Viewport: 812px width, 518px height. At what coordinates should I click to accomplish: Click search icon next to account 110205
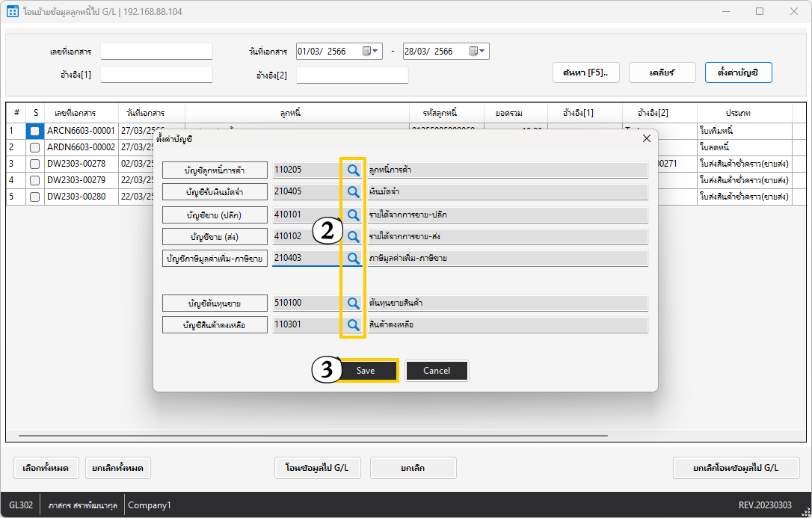click(353, 170)
